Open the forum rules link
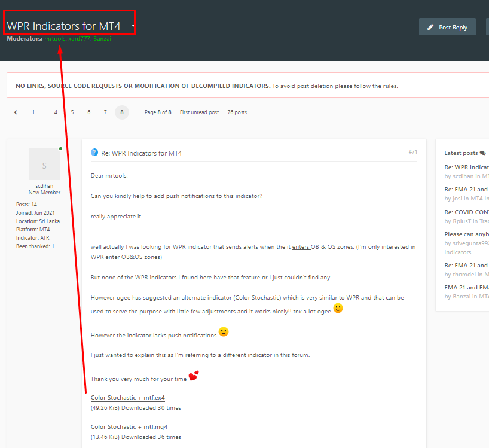The width and height of the screenshot is (489, 448). click(x=390, y=86)
